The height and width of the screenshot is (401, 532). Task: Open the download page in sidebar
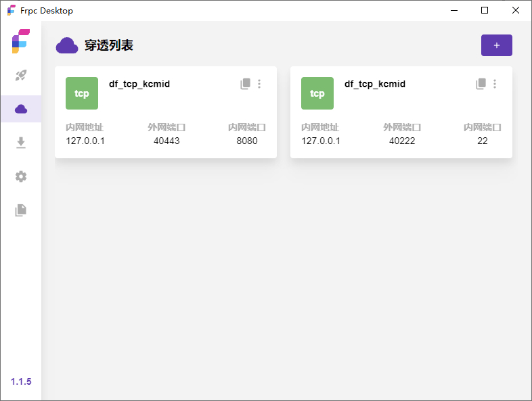21,143
